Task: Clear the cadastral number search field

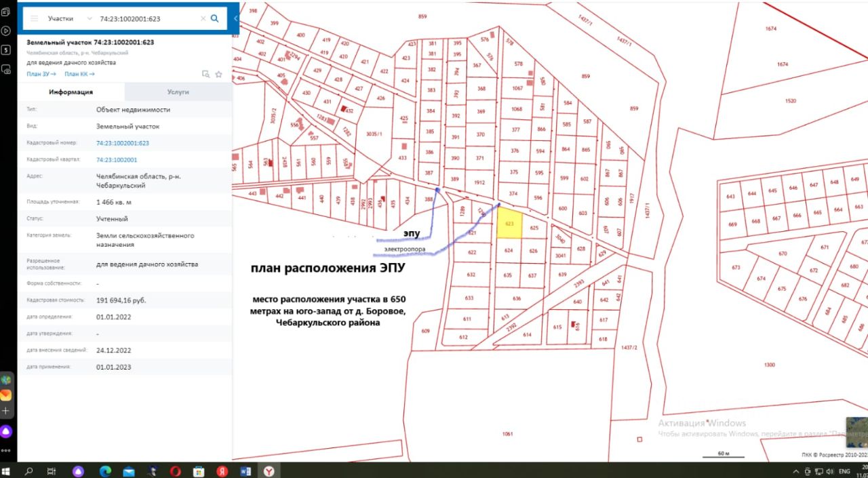Action: pyautogui.click(x=203, y=18)
